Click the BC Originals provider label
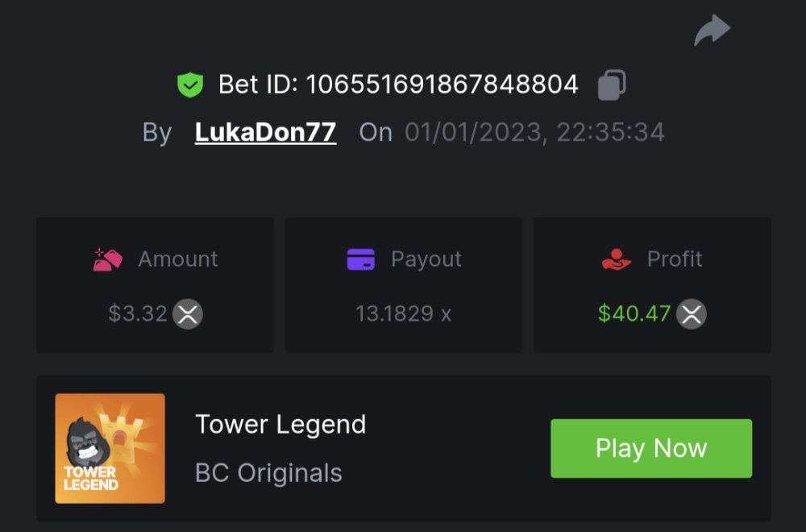 click(268, 473)
